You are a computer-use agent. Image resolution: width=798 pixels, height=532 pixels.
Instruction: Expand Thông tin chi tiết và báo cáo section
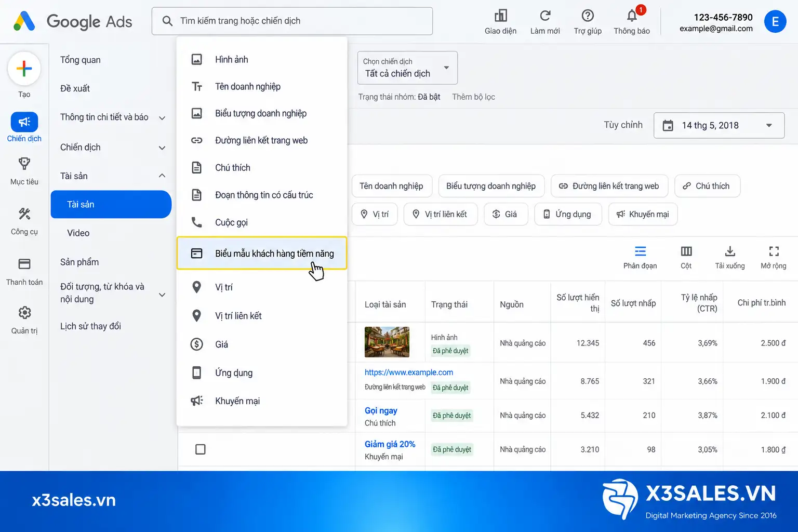pos(162,118)
